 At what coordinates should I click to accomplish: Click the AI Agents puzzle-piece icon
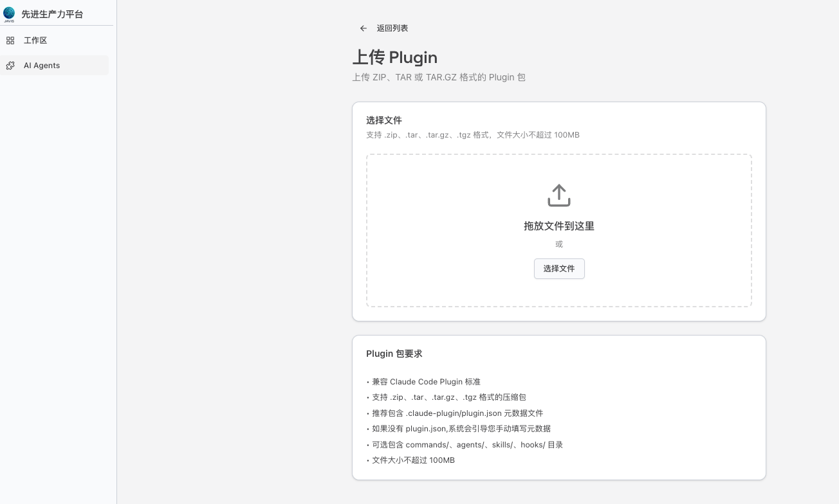pyautogui.click(x=10, y=66)
